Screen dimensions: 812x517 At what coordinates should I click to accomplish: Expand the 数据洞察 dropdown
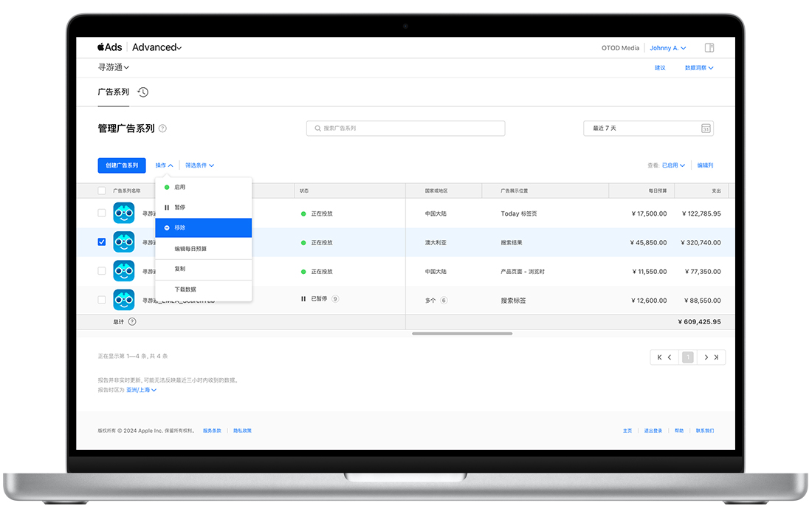coord(699,68)
